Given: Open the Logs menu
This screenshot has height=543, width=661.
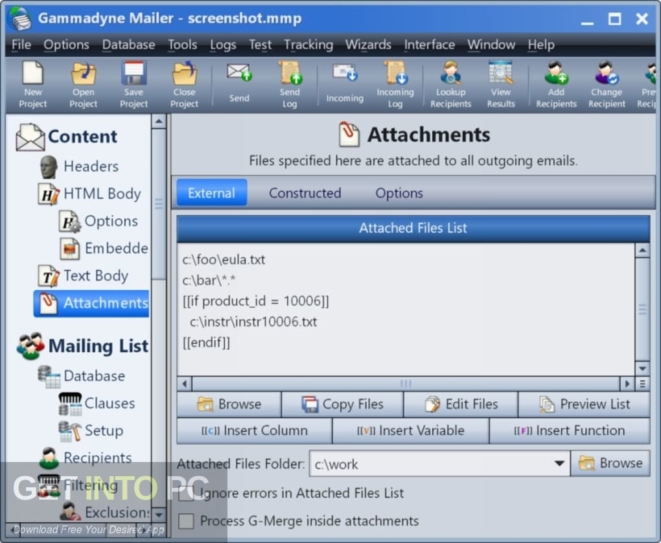Looking at the screenshot, I should point(223,45).
